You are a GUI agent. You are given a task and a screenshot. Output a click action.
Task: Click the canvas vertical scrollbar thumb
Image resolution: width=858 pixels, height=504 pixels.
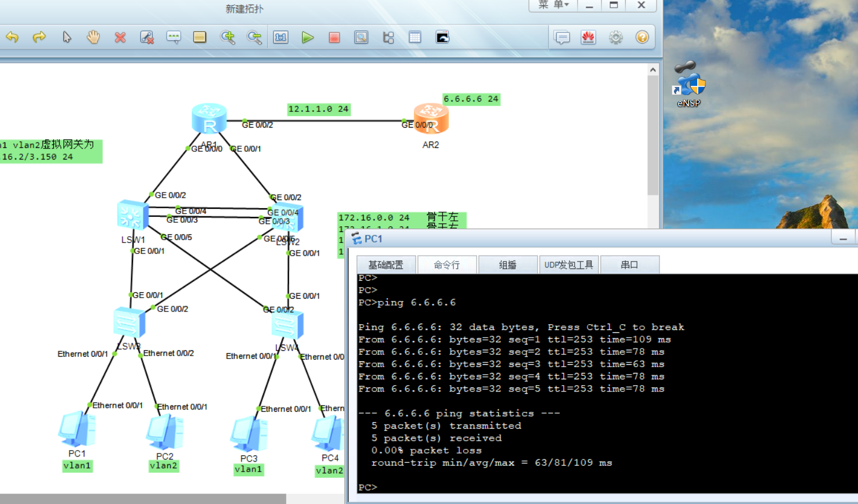(653, 136)
